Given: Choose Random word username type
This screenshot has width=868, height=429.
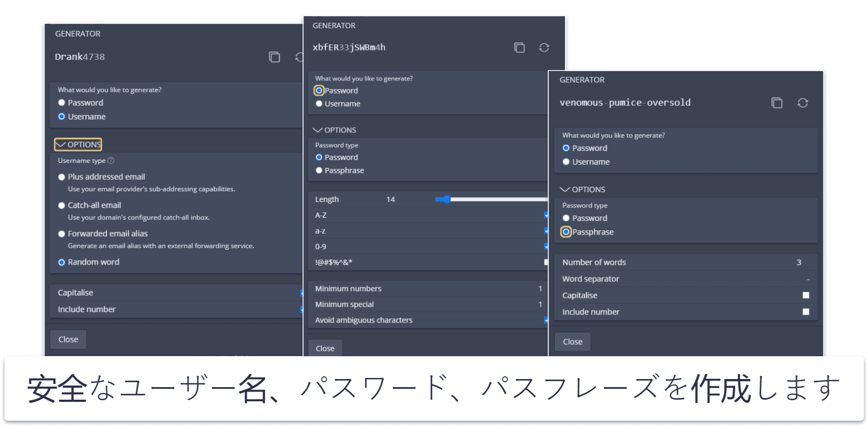Looking at the screenshot, I should click(61, 262).
